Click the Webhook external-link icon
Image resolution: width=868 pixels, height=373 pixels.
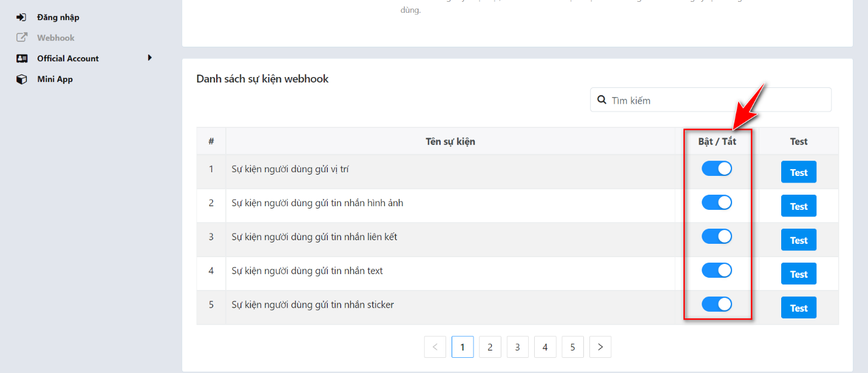point(21,38)
